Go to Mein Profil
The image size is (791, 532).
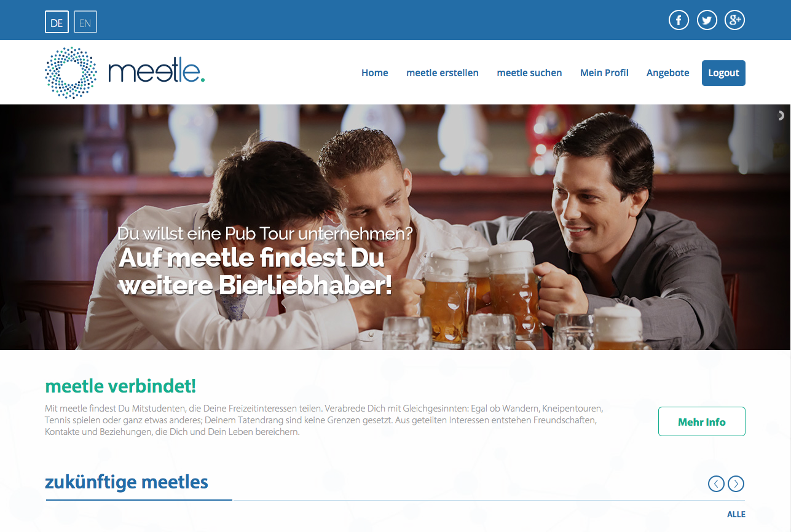click(604, 73)
